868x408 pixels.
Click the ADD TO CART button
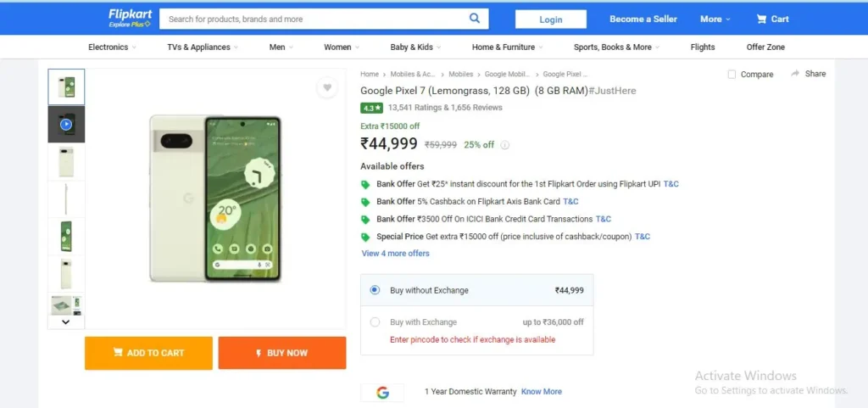tap(148, 353)
